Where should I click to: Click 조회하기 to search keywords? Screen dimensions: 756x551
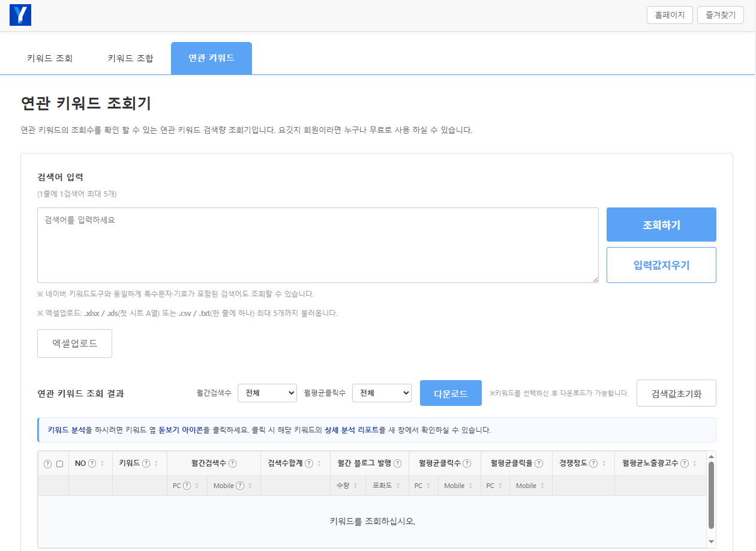(661, 225)
